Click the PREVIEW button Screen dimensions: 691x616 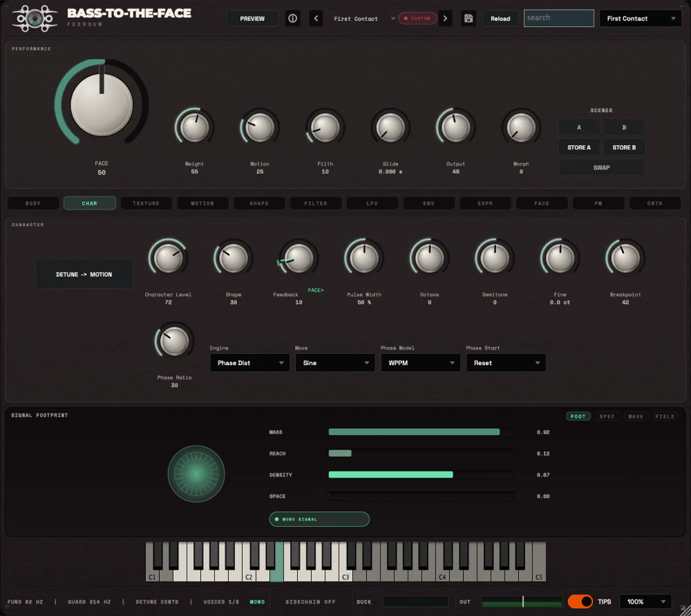[252, 19]
